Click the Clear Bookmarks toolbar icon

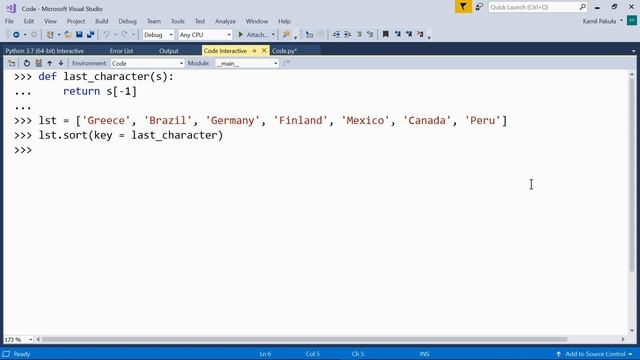(x=420, y=35)
